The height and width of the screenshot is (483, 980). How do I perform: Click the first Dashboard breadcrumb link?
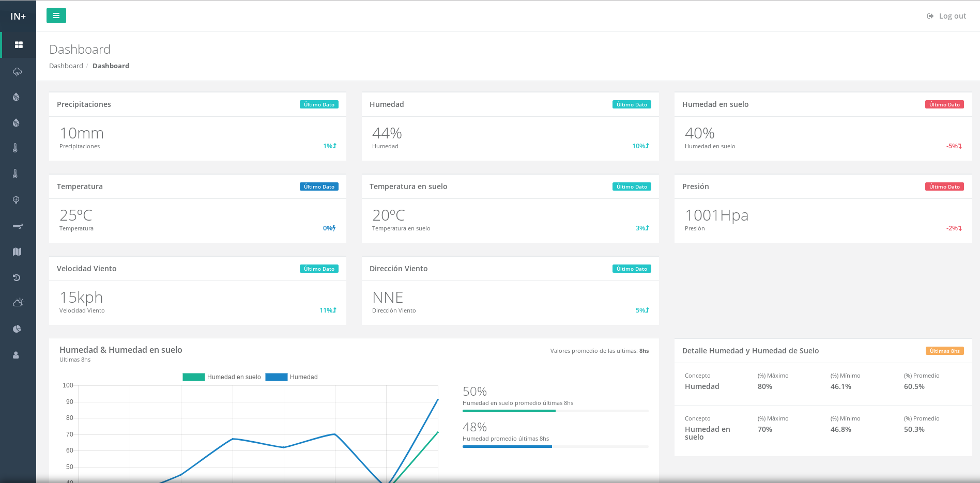tap(66, 66)
